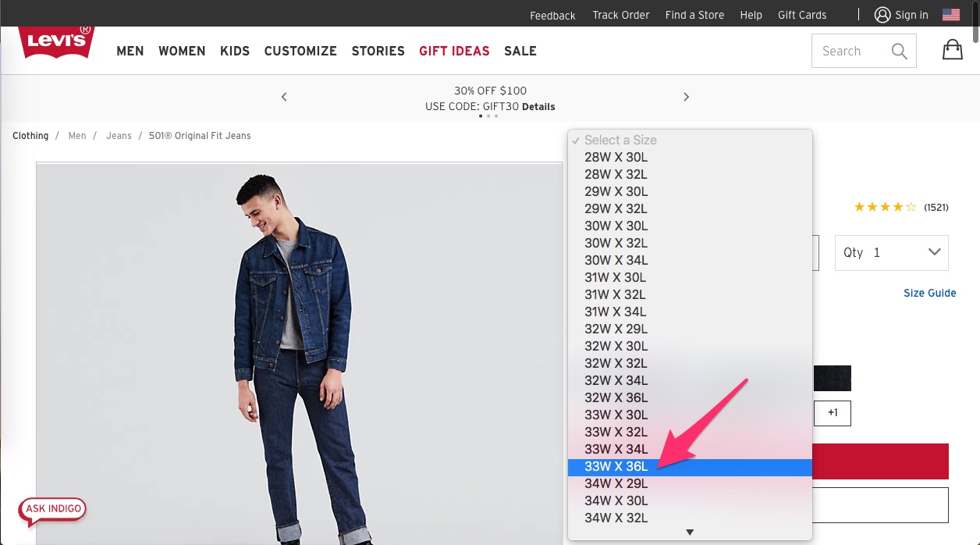Pick size 33W X 32L
The height and width of the screenshot is (545, 980).
690,432
